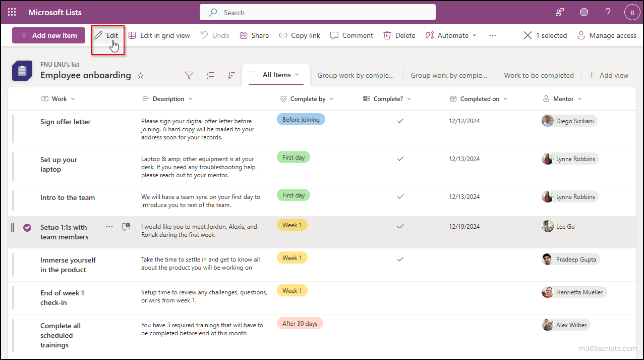The height and width of the screenshot is (360, 644).
Task: Click First day pill in laptop row
Action: click(294, 158)
